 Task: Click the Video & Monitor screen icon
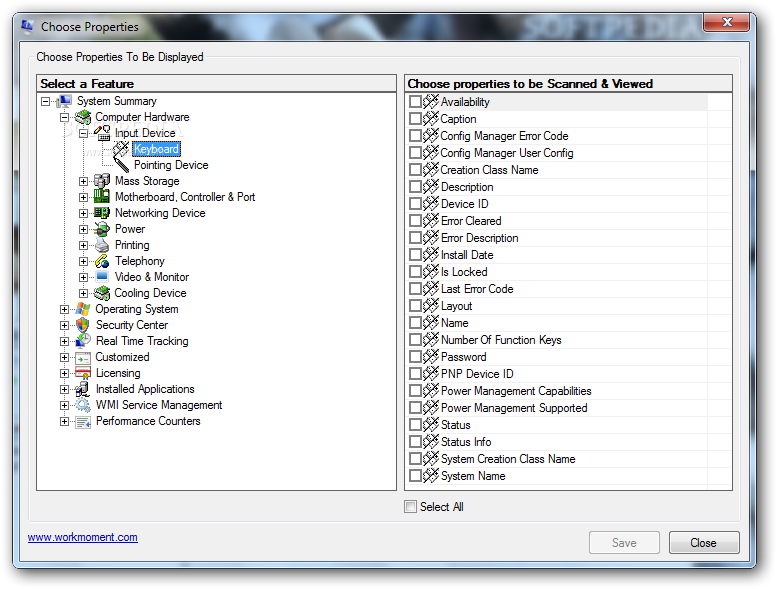pyautogui.click(x=102, y=276)
